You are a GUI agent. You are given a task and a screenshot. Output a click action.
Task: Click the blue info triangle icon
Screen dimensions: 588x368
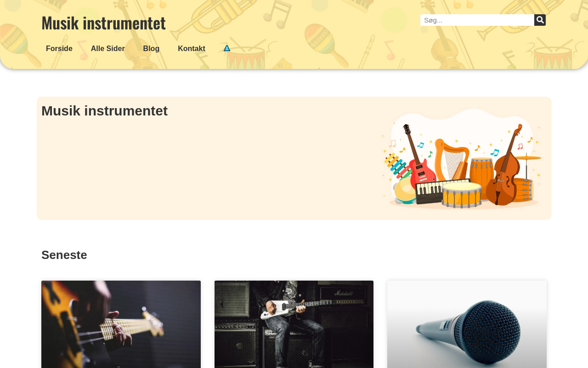point(227,48)
